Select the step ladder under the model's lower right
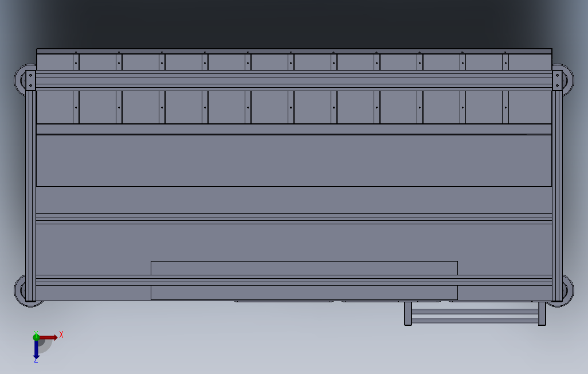This screenshot has width=588, height=374. pos(475,314)
